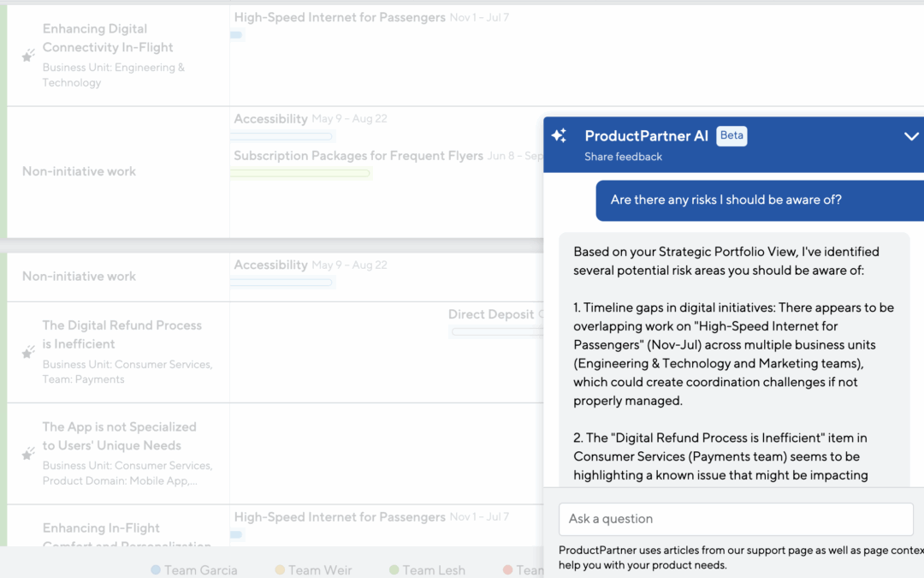Screen dimensions: 924x578
Task: Click the Team Garcia blue dot in the legend
Action: 156,569
